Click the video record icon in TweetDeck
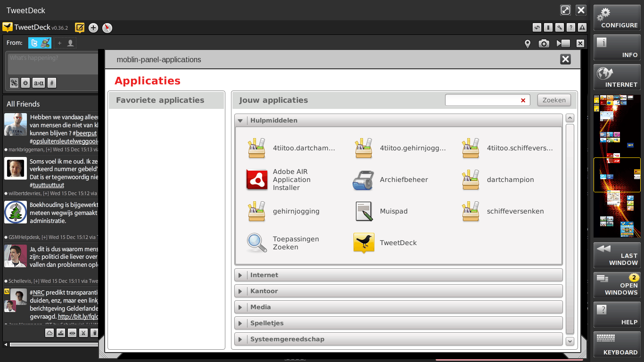Viewport: 644px width, 362px height. 563,43
